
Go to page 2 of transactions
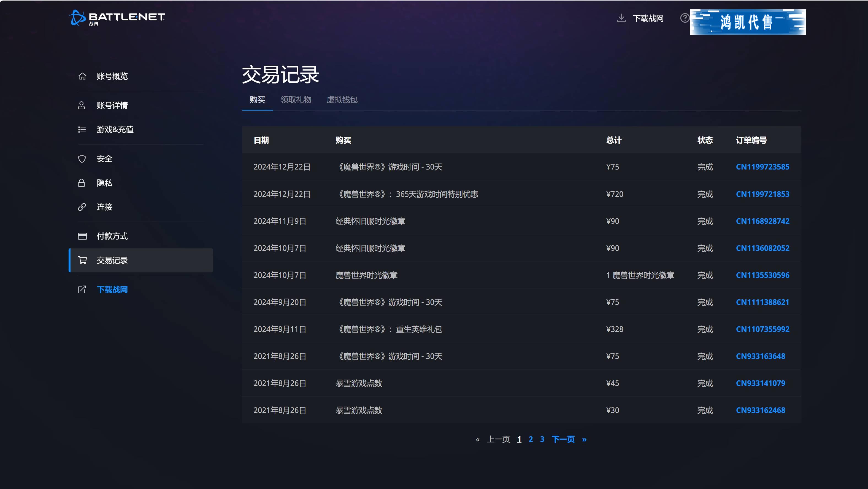click(531, 439)
